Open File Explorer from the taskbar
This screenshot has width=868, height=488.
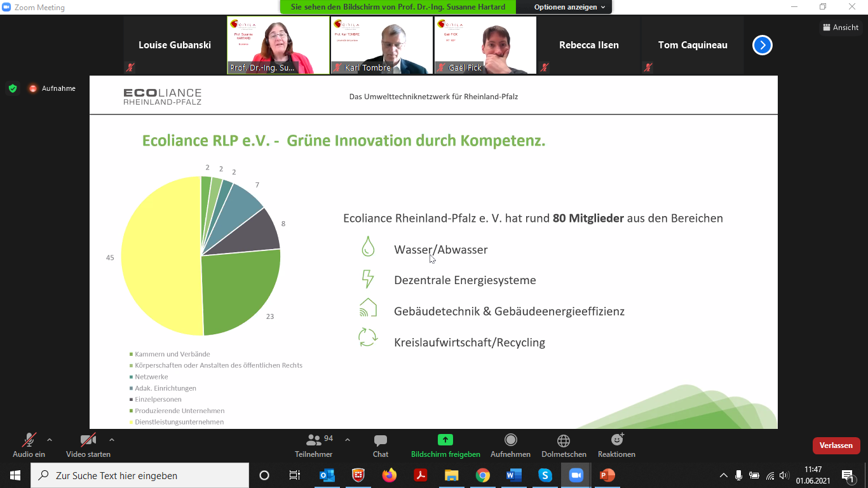coord(452,475)
